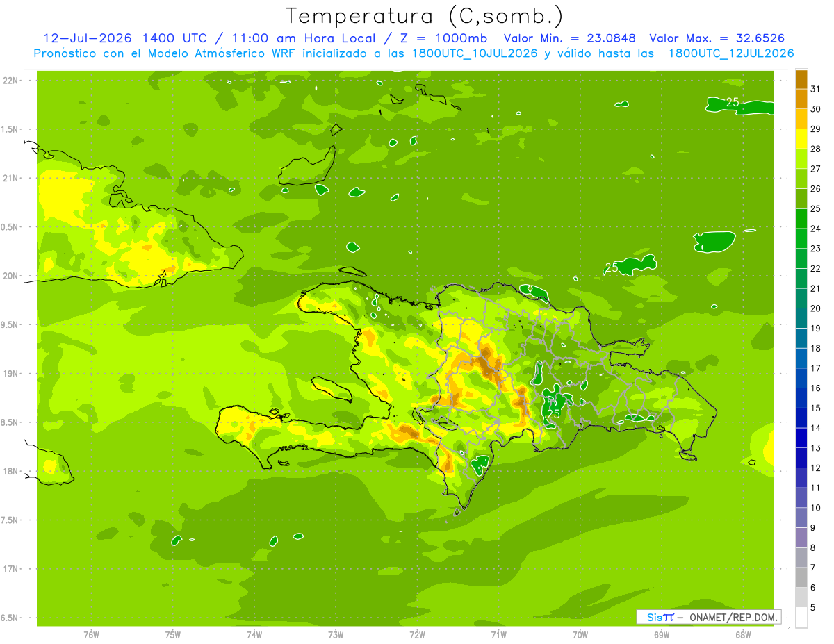Click the "18N" latitude axis label
This screenshot has width=834, height=644.
click(10, 472)
